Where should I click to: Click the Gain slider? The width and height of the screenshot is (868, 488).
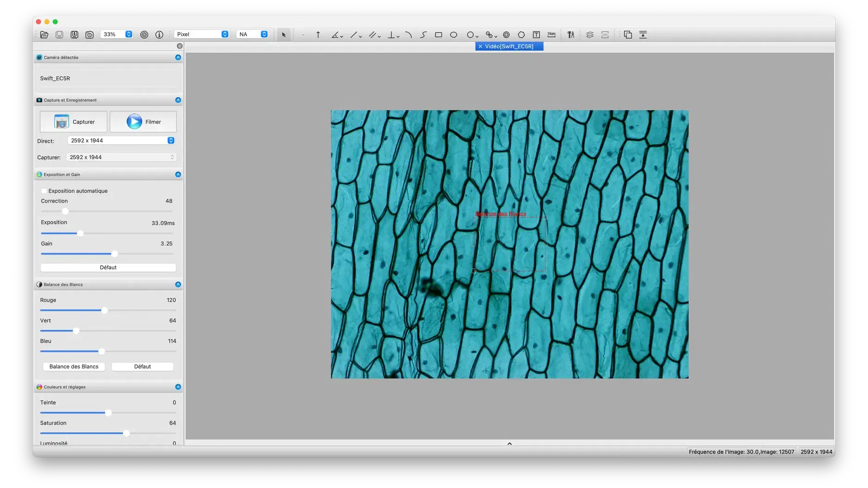[107, 254]
